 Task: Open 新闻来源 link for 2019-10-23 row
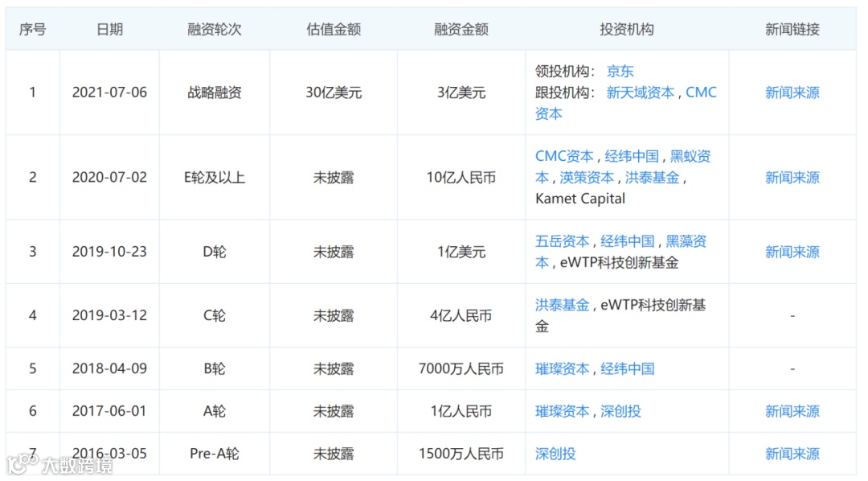coord(792,252)
